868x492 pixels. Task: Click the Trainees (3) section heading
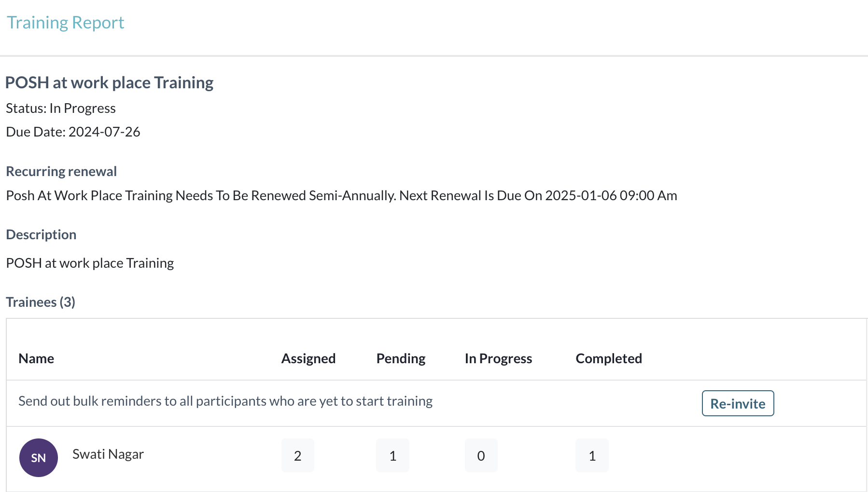pyautogui.click(x=41, y=302)
